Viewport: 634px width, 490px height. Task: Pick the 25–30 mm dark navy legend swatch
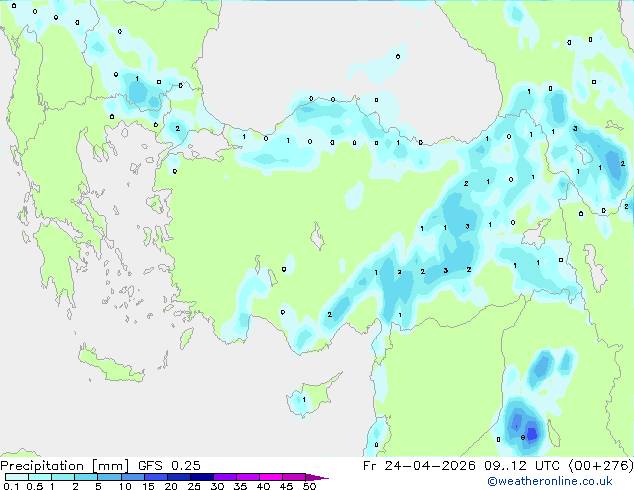(202, 477)
